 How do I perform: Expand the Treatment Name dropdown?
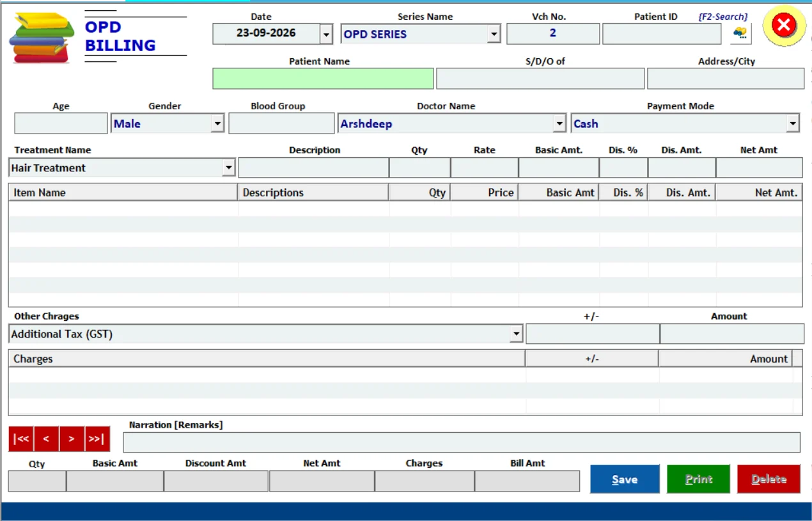pyautogui.click(x=229, y=168)
